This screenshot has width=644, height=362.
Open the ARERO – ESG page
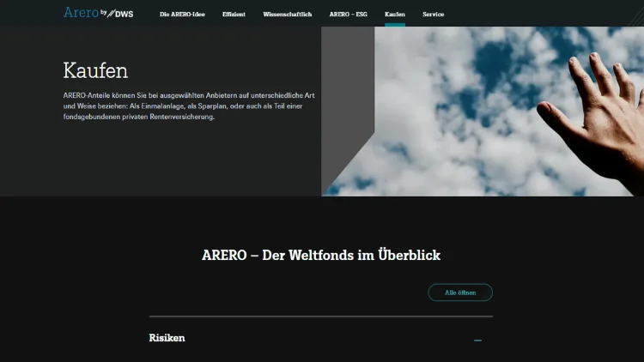[349, 15]
